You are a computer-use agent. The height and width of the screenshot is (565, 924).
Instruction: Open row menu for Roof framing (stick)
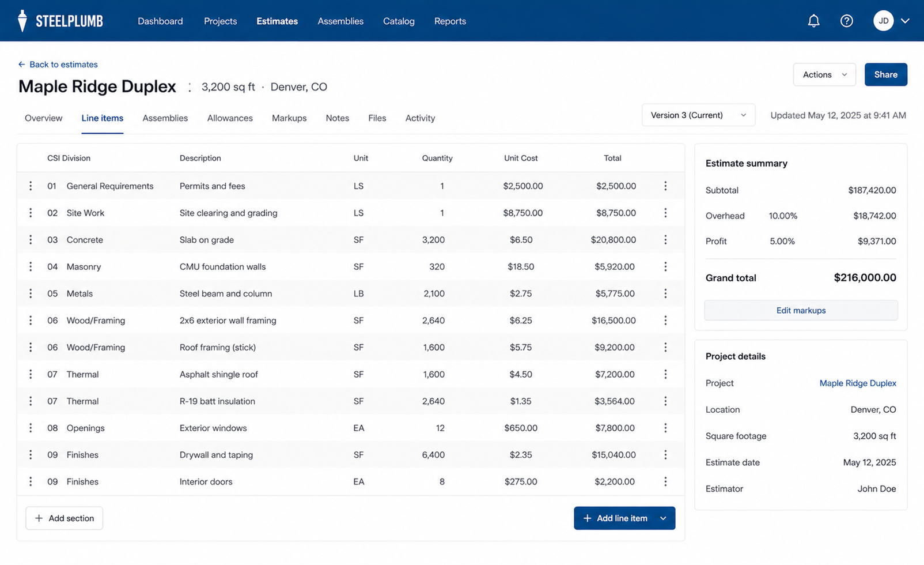pos(665,347)
